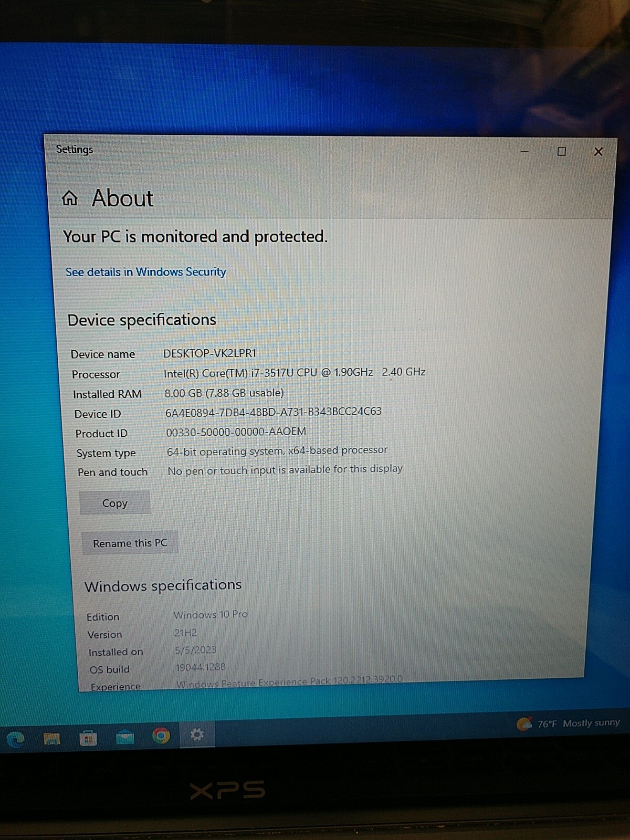Click the version value 21H2
The width and height of the screenshot is (630, 840).
[x=186, y=633]
